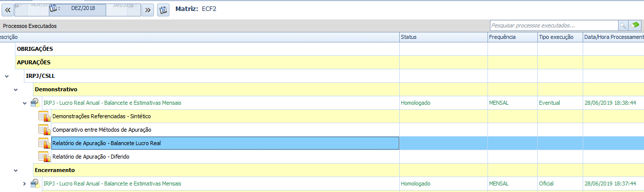Screen dimensions: 644x192
Task: Click into Pesquisar processos executados field
Action: coord(553,25)
